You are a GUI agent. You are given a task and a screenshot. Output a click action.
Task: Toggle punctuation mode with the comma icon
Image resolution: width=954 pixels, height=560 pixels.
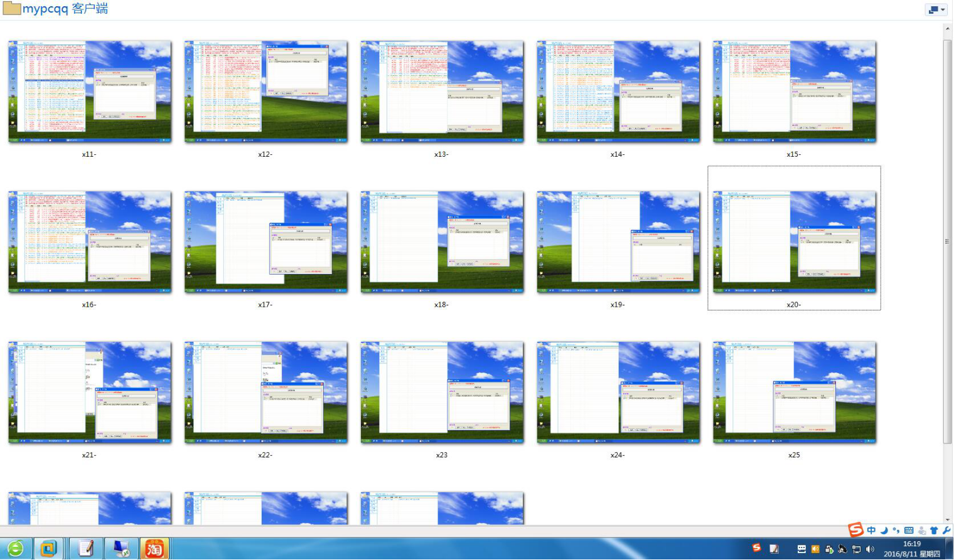coord(896,530)
